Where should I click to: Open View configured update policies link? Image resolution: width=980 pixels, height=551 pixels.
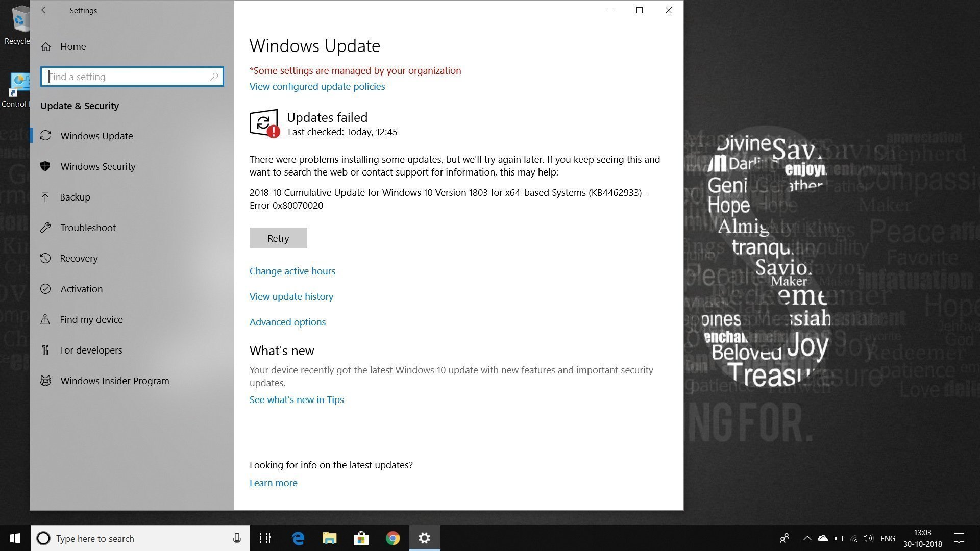click(x=317, y=86)
